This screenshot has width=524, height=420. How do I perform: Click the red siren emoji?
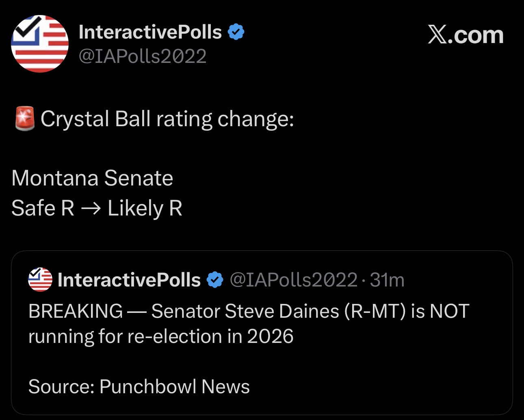[25, 118]
